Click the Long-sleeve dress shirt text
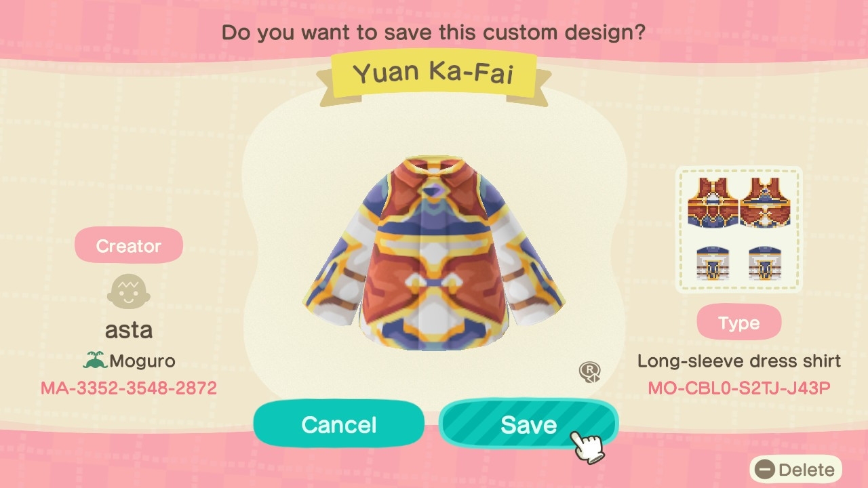This screenshot has height=488, width=868. point(739,361)
